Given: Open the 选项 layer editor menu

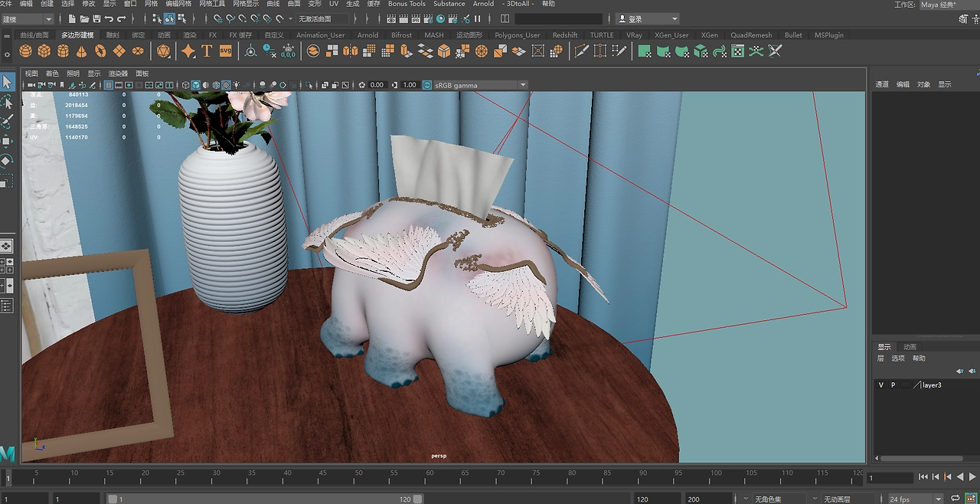Looking at the screenshot, I should pyautogui.click(x=898, y=358).
